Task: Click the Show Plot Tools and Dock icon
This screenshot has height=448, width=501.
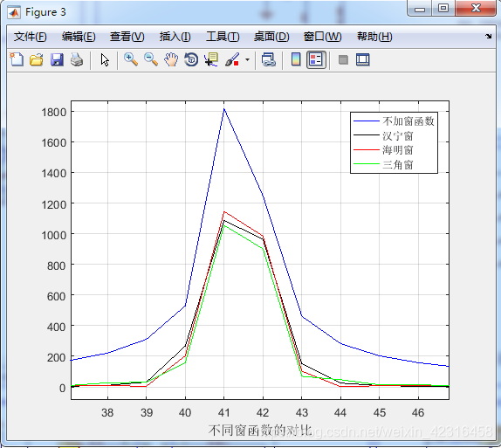Action: tap(363, 59)
